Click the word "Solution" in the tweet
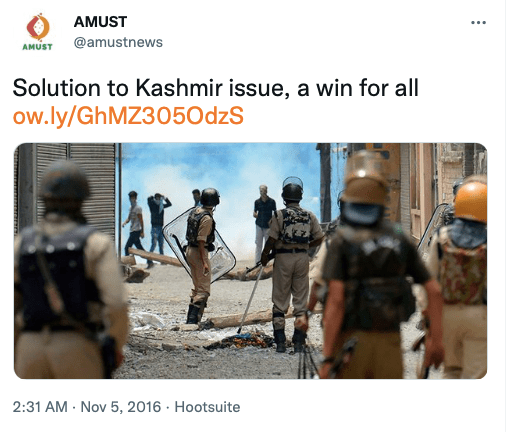Screen dimensions: 519x432 click(x=56, y=88)
